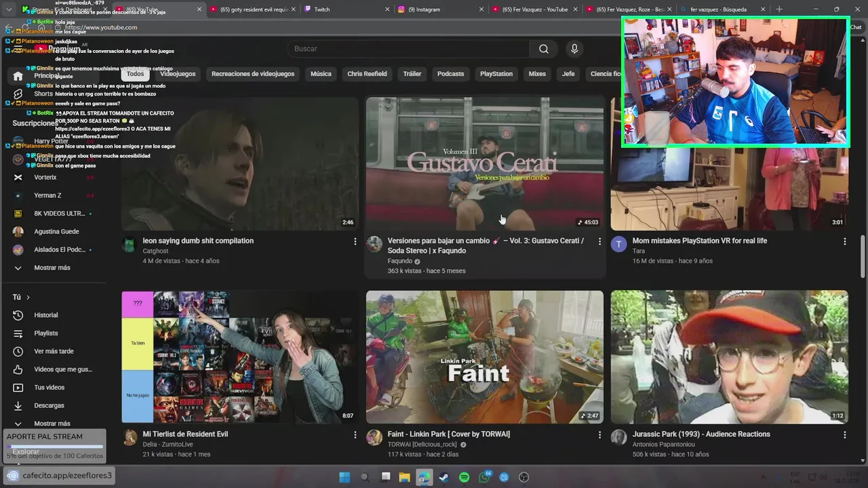Click the Antonios Papantoniou channel avatar
This screenshot has height=488, width=868.
pos(618,438)
